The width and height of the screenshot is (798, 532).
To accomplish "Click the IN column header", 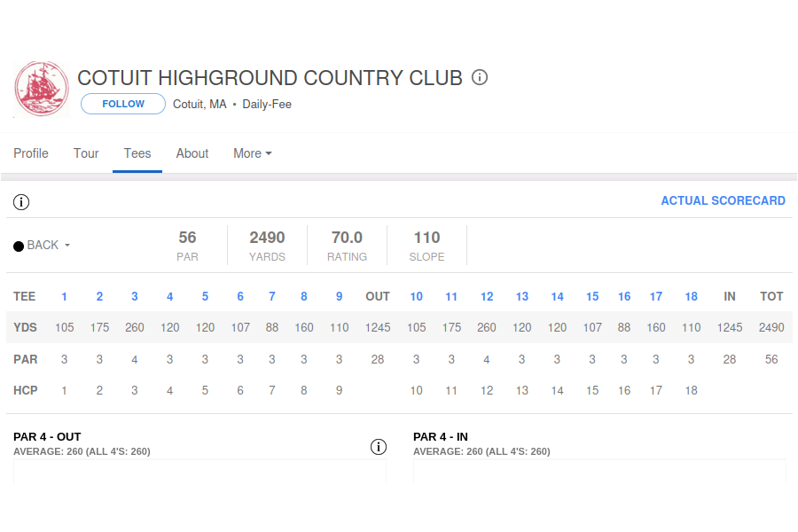I will pyautogui.click(x=730, y=297).
